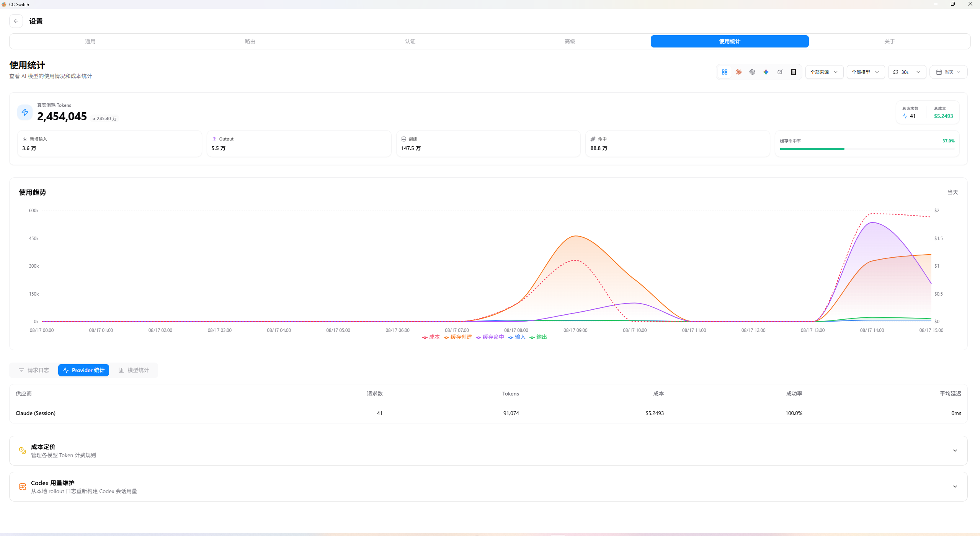The width and height of the screenshot is (980, 536).
Task: Select the Claude (Session) provider row
Action: pyautogui.click(x=488, y=413)
